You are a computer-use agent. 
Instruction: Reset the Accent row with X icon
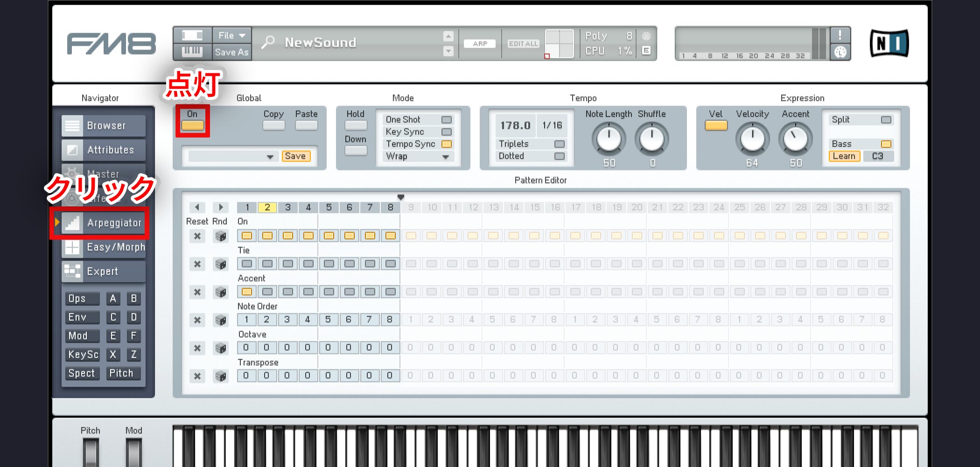click(x=197, y=292)
